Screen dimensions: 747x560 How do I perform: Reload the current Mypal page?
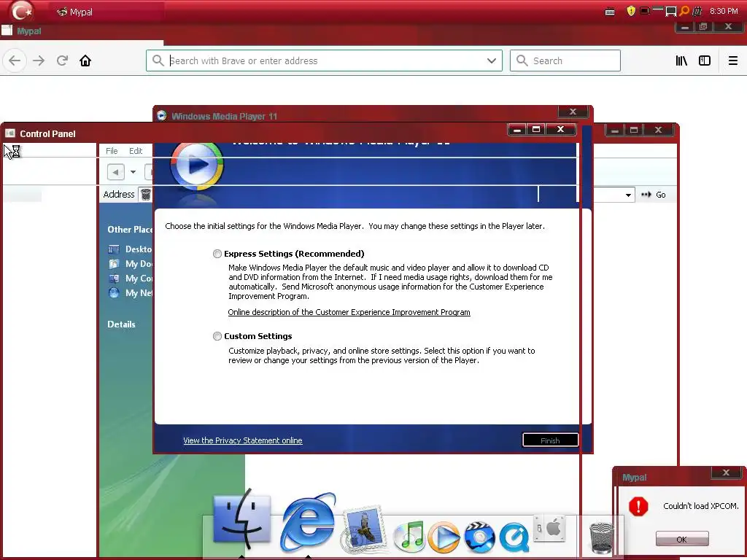[62, 61]
